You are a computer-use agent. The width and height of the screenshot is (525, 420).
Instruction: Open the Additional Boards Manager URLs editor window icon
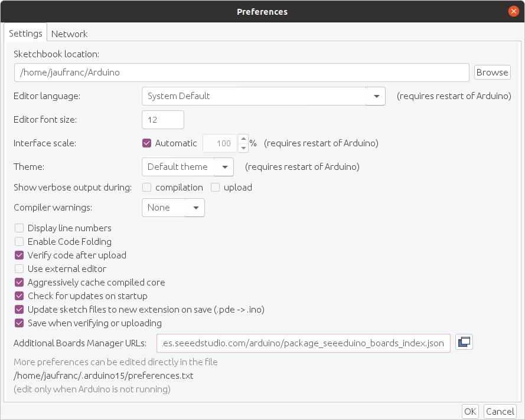(x=464, y=342)
